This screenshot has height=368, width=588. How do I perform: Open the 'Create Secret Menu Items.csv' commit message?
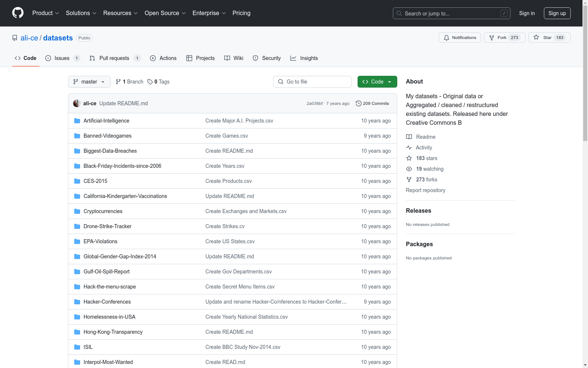(x=240, y=287)
